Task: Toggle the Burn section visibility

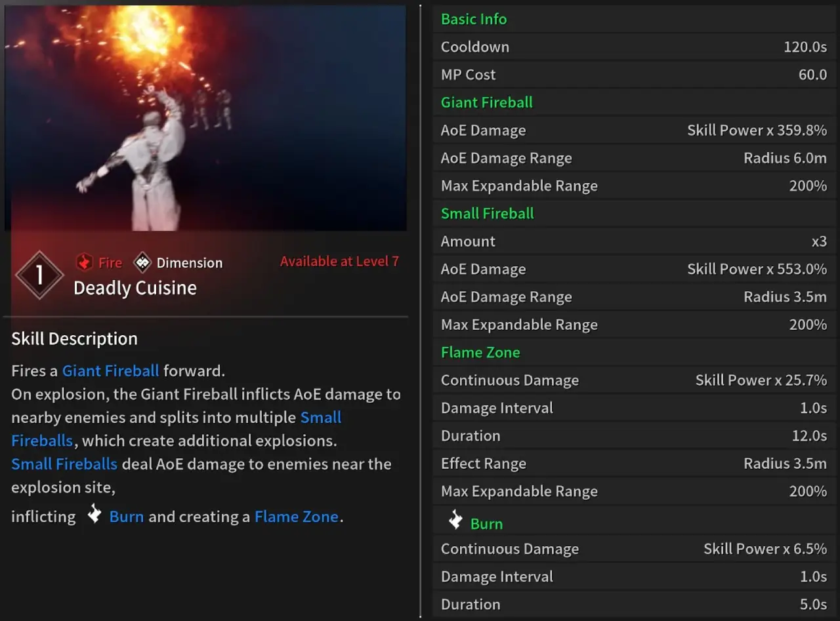Action: pos(486,523)
